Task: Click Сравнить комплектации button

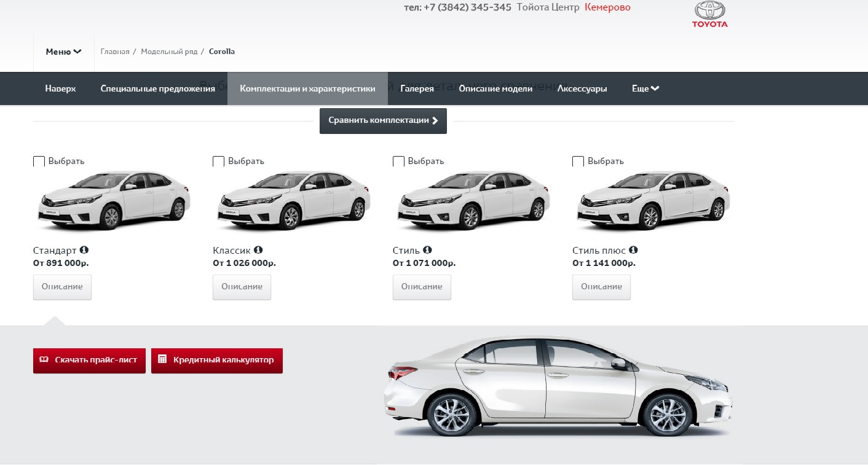Action: coord(383,120)
